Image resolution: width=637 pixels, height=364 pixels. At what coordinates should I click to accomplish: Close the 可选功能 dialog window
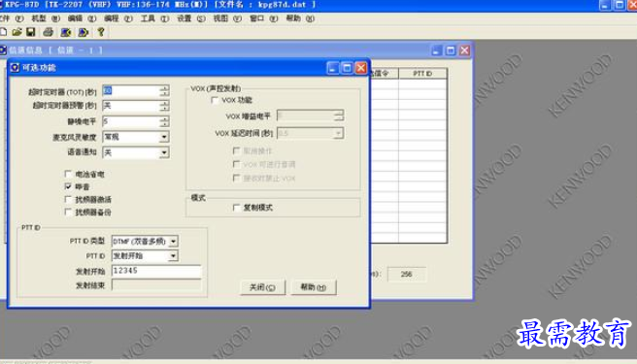(x=361, y=68)
